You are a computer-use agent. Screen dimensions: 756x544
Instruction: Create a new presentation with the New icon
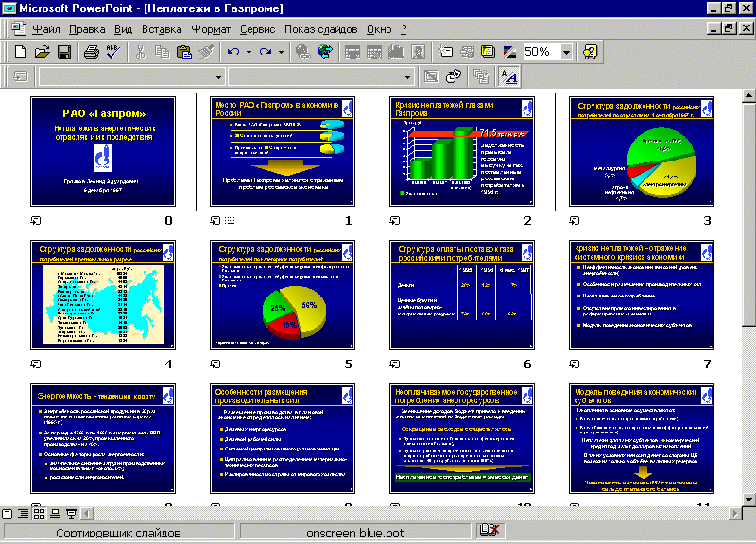click(x=20, y=52)
